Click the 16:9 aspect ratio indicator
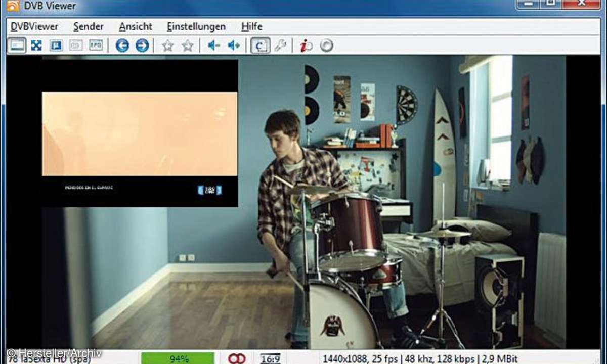Viewport: 607px width, 364px height. tap(271, 358)
